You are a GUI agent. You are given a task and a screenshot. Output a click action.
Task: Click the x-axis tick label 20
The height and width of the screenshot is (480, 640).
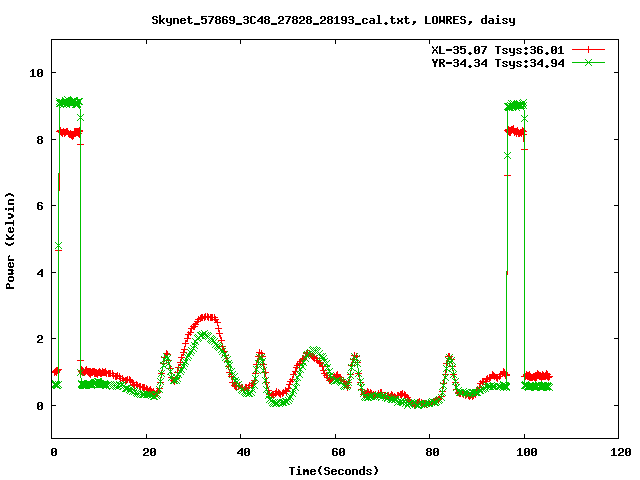[x=149, y=452]
